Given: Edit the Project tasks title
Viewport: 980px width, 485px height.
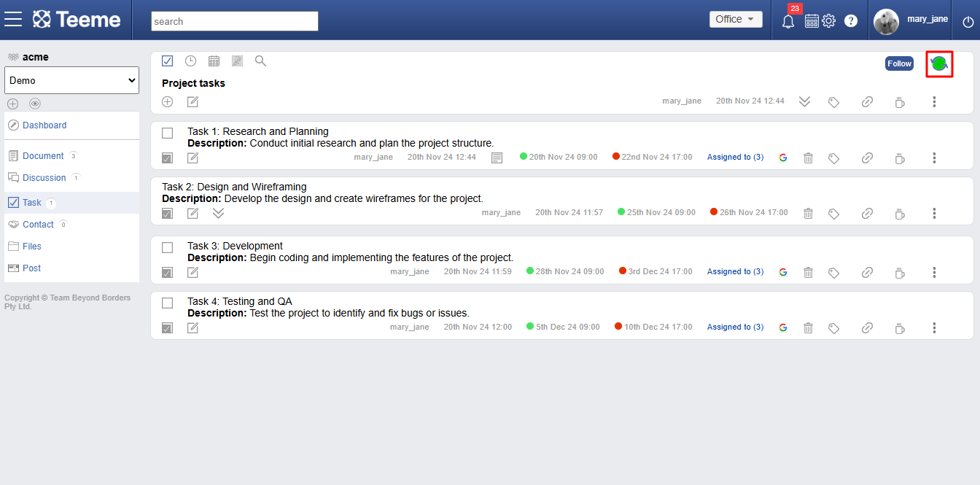Looking at the screenshot, I should pos(192,101).
